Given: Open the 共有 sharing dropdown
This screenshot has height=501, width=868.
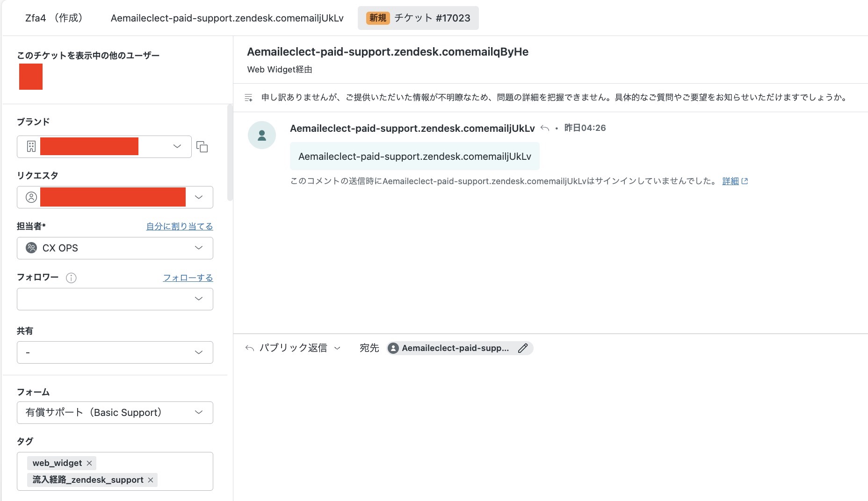Looking at the screenshot, I should coord(115,352).
